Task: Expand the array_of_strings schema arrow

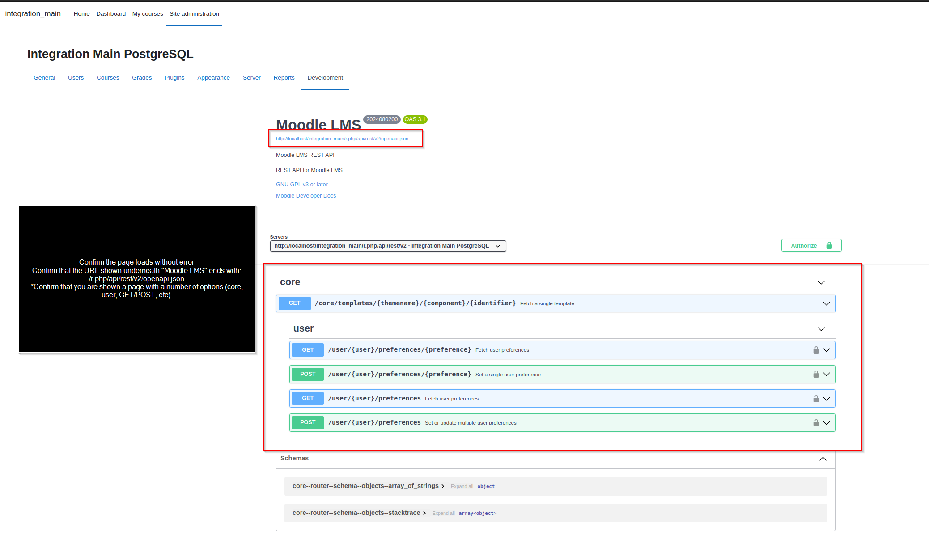Action: tap(443, 486)
